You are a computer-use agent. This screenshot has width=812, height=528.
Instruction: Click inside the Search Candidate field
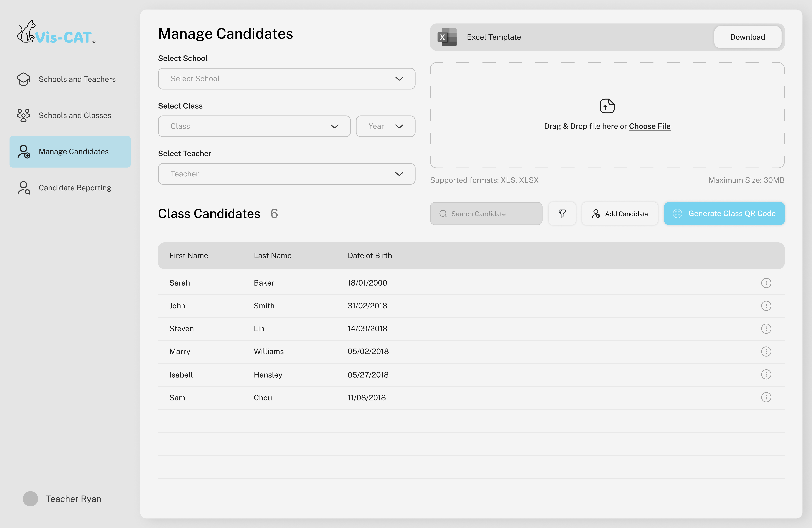click(x=486, y=213)
